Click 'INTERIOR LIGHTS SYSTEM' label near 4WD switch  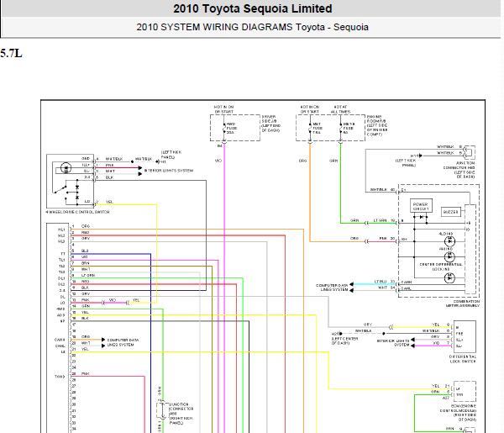(169, 171)
